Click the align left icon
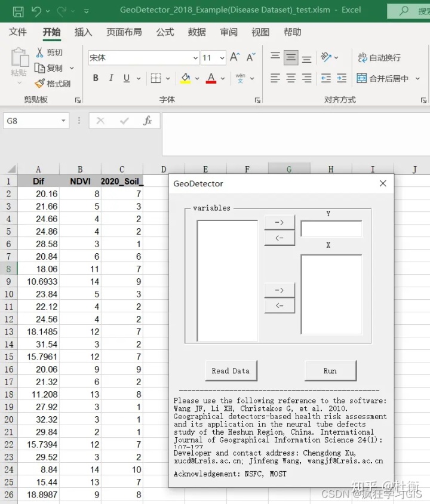 point(275,78)
